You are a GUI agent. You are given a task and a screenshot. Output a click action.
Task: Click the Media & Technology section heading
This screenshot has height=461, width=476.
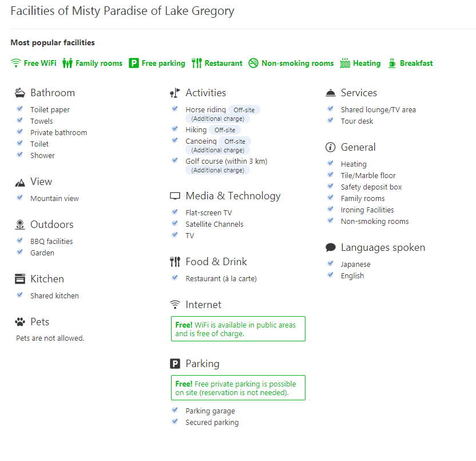click(x=233, y=196)
